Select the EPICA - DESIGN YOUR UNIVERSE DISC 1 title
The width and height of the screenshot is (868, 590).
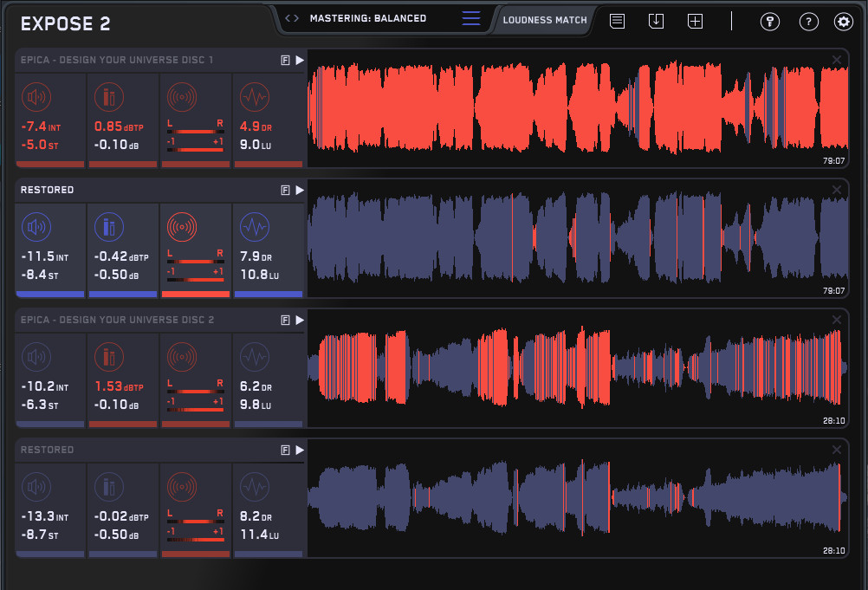117,60
